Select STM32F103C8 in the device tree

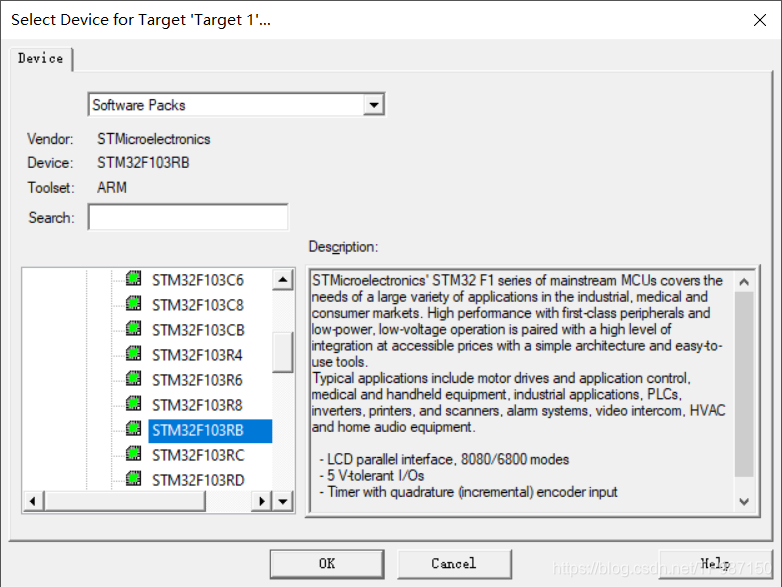[x=198, y=305]
